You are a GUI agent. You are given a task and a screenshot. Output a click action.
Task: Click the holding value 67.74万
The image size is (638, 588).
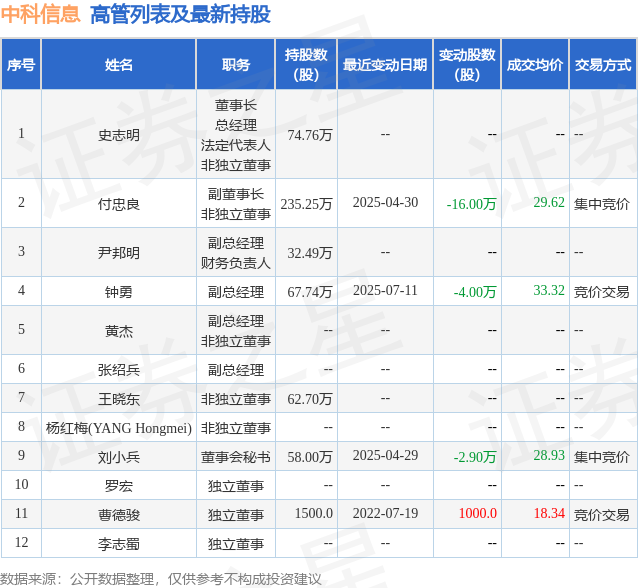(x=310, y=292)
